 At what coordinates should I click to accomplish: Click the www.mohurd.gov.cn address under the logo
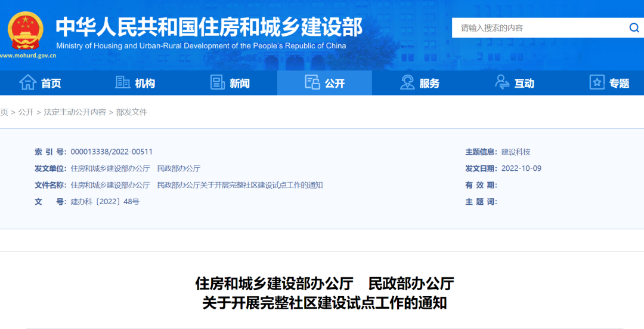click(x=28, y=56)
